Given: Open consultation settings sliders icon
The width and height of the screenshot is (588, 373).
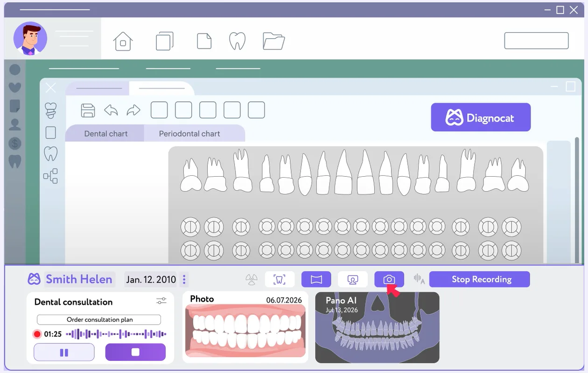Looking at the screenshot, I should pos(161,301).
